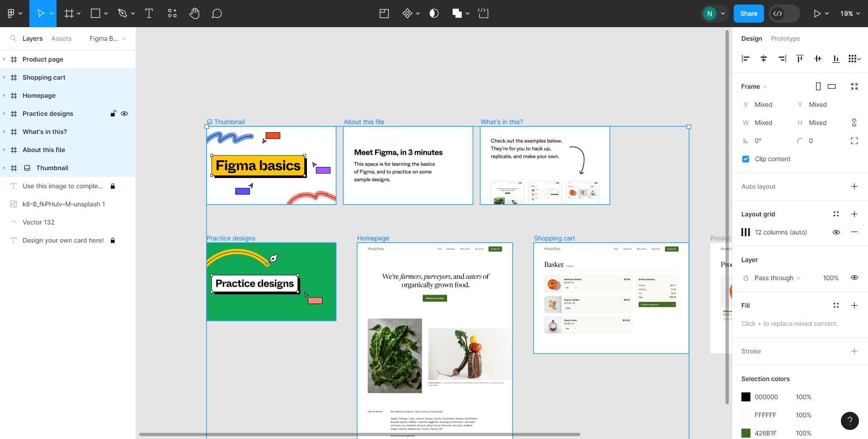The height and width of the screenshot is (439, 868).
Task: Toggle Clip content checkbox
Action: pos(745,159)
